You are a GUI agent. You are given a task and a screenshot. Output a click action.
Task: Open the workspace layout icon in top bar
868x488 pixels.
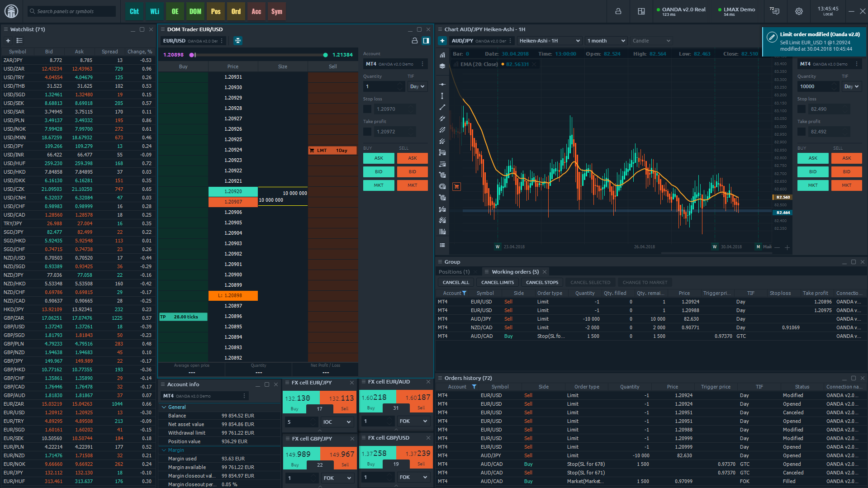641,11
